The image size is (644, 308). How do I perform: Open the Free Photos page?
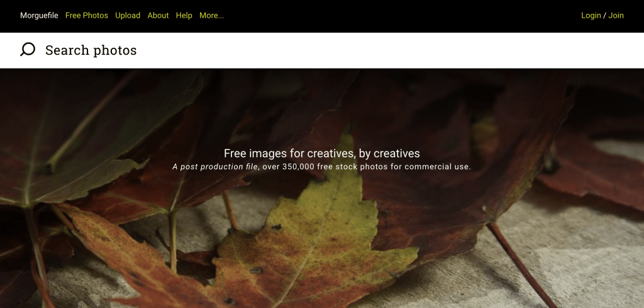87,16
